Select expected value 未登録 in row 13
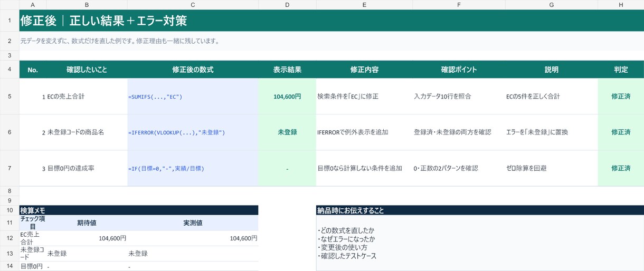The height and width of the screenshot is (271, 644). click(87, 253)
